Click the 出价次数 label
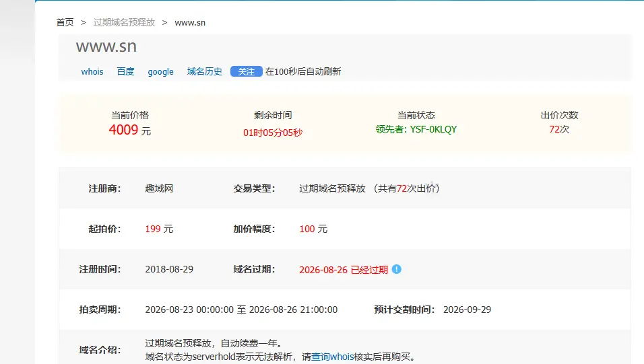644x364 pixels. point(559,115)
